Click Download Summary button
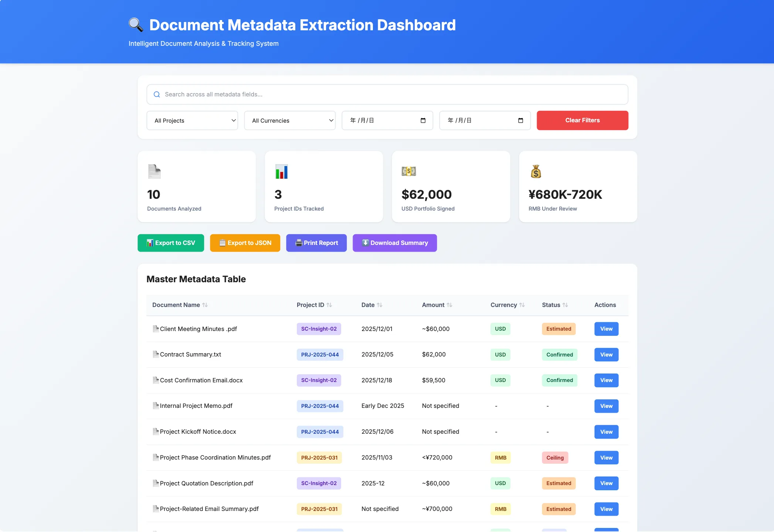The width and height of the screenshot is (774, 532). coord(395,243)
